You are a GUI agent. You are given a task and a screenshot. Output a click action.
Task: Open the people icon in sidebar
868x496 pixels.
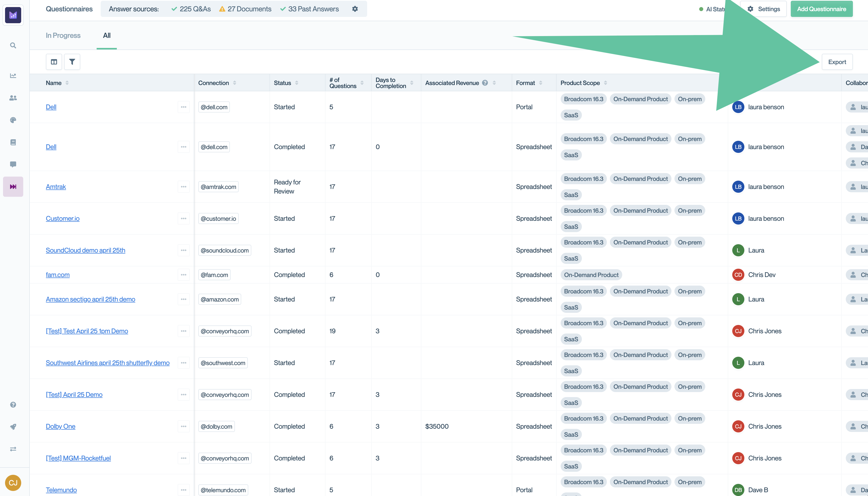click(13, 98)
